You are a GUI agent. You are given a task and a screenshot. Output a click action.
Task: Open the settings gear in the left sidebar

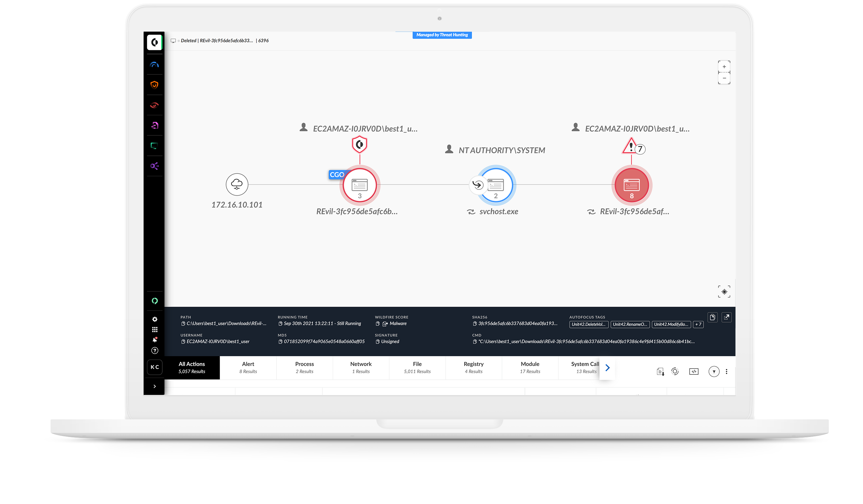pos(155,319)
